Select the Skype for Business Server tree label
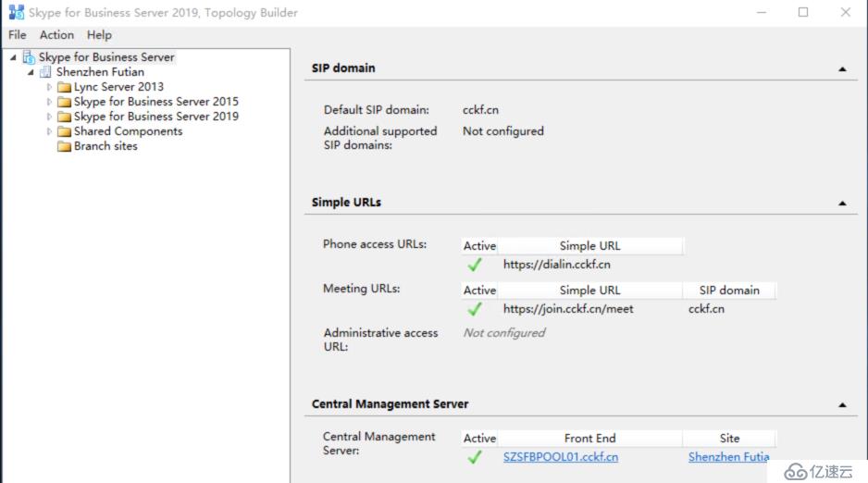Image resolution: width=868 pixels, height=483 pixels. [x=106, y=57]
